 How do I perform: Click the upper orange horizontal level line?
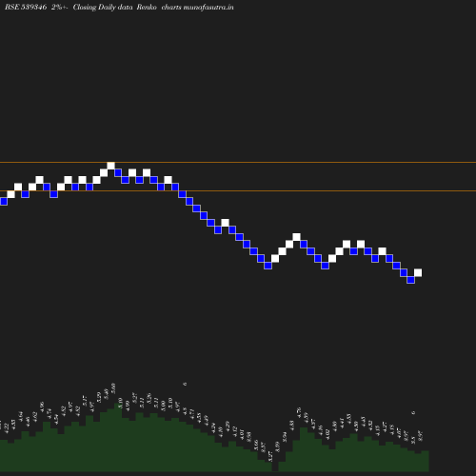[238, 162]
